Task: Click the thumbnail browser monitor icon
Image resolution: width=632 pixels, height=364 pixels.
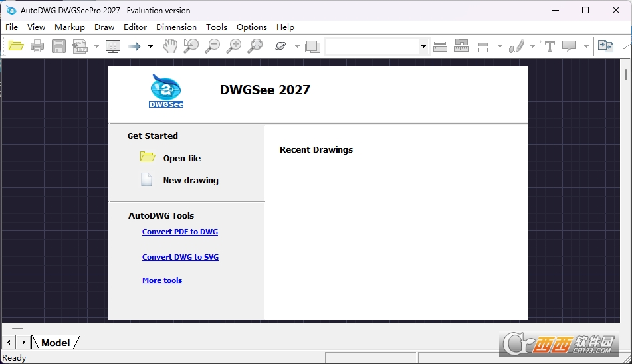Action: click(x=113, y=46)
